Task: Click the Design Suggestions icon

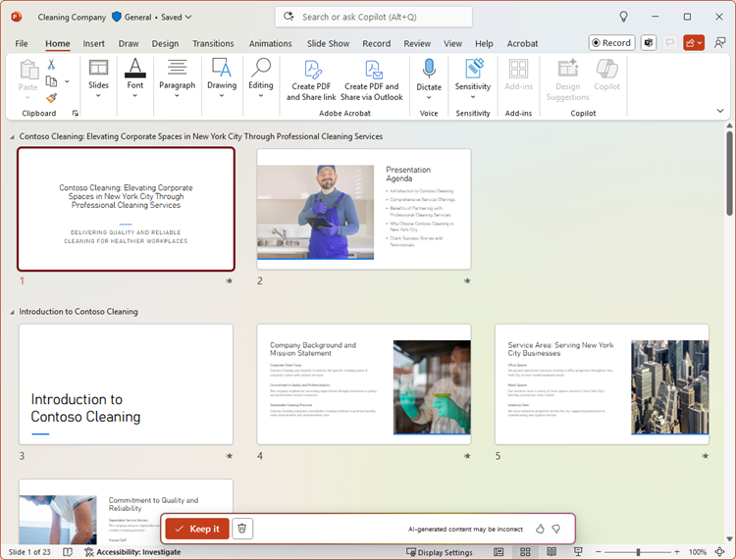Action: [x=568, y=69]
